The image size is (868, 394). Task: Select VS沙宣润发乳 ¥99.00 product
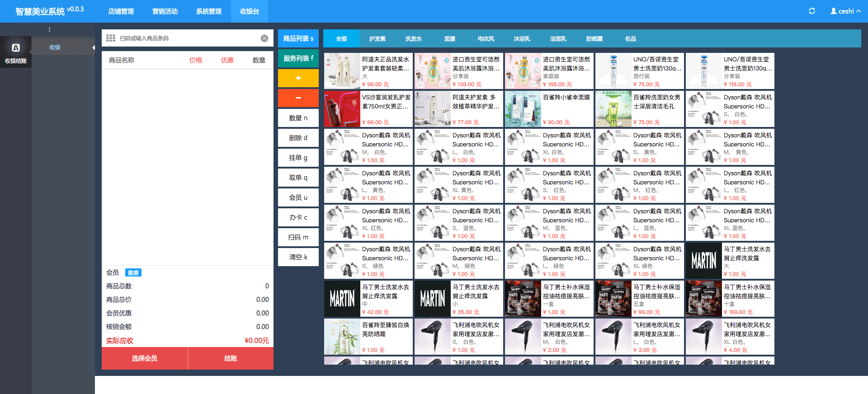(368, 109)
